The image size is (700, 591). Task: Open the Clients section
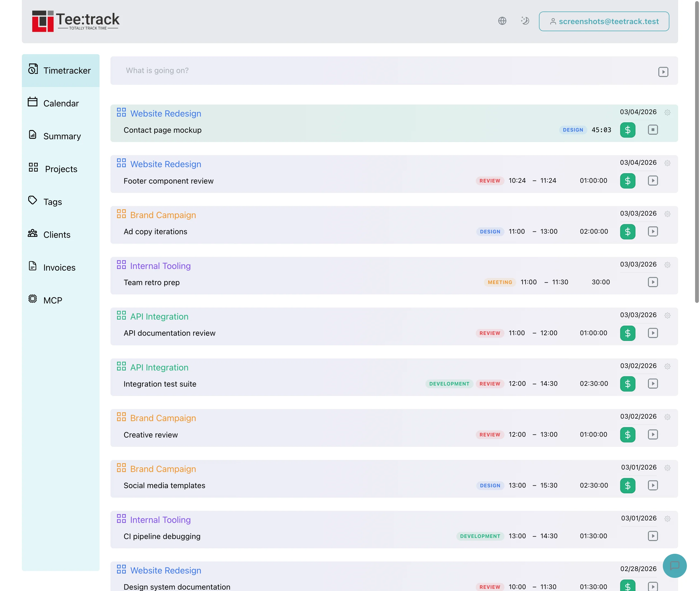click(x=57, y=234)
